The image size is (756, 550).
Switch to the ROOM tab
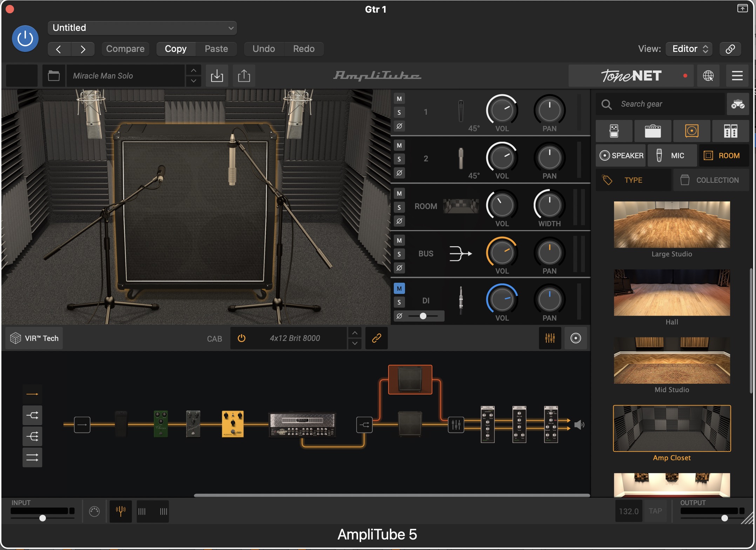pyautogui.click(x=724, y=155)
